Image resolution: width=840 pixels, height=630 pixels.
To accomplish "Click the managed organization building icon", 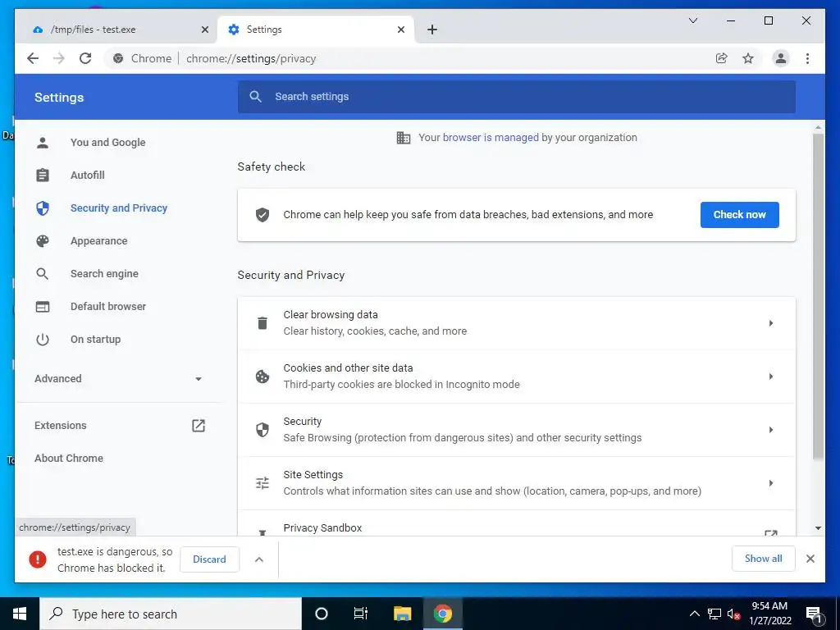I will tap(404, 138).
